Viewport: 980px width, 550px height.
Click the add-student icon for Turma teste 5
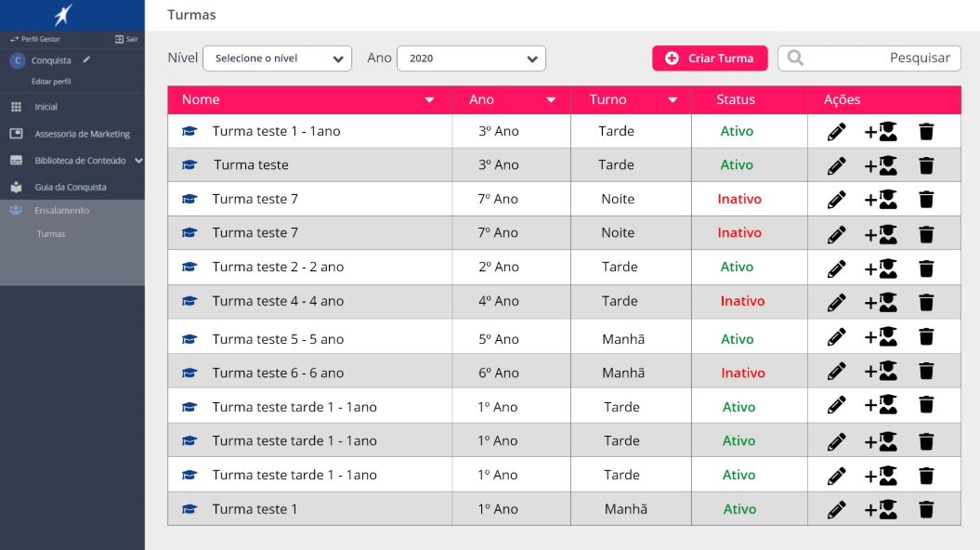pyautogui.click(x=881, y=337)
